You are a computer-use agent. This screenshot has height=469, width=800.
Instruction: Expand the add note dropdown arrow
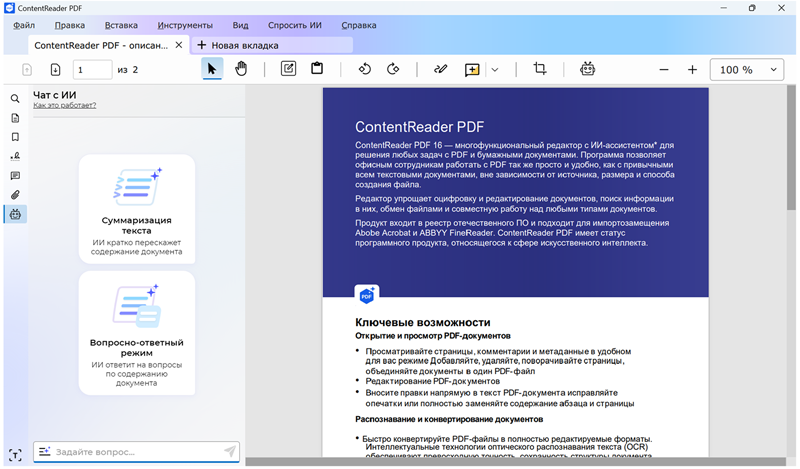(495, 70)
